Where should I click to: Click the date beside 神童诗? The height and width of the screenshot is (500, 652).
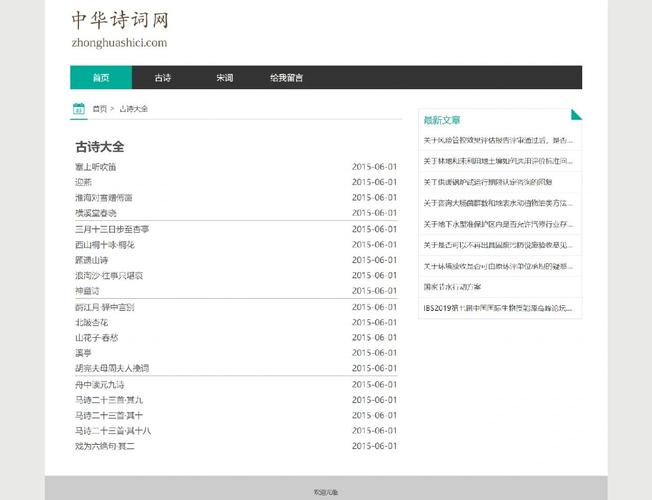point(374,291)
